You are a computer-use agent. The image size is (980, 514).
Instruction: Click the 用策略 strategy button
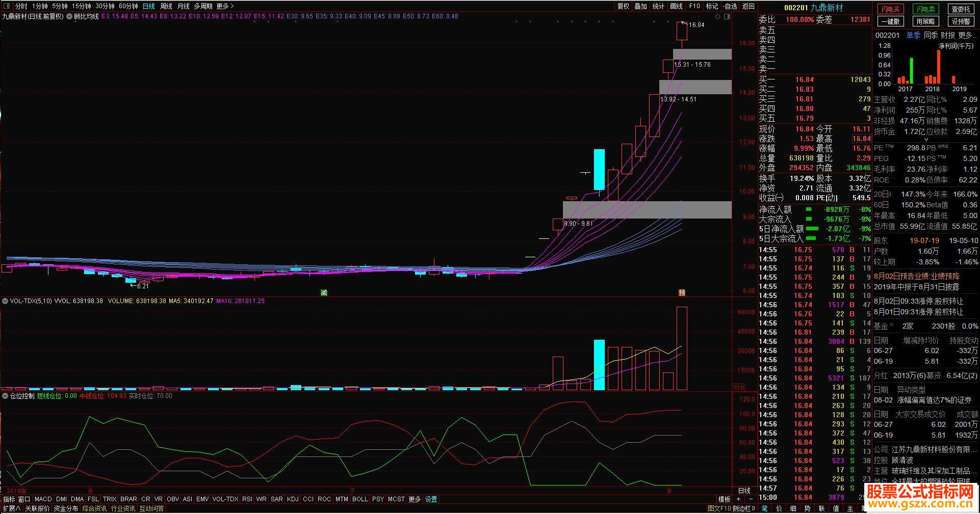tap(925, 21)
